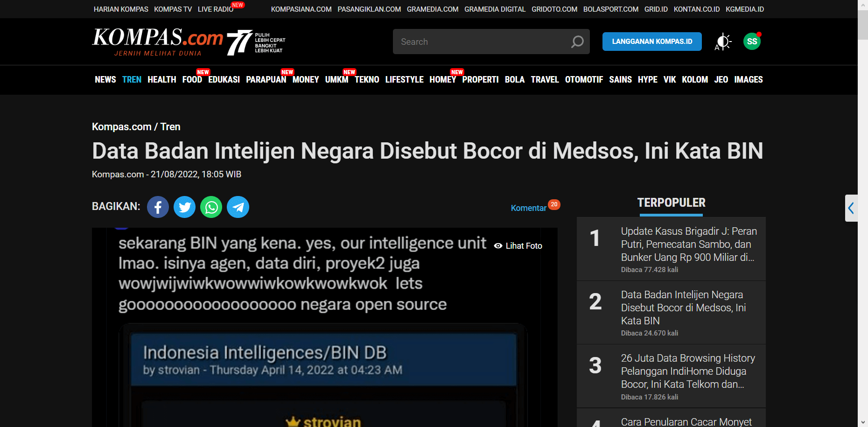
Task: Share article on Twitter
Action: pos(185,207)
